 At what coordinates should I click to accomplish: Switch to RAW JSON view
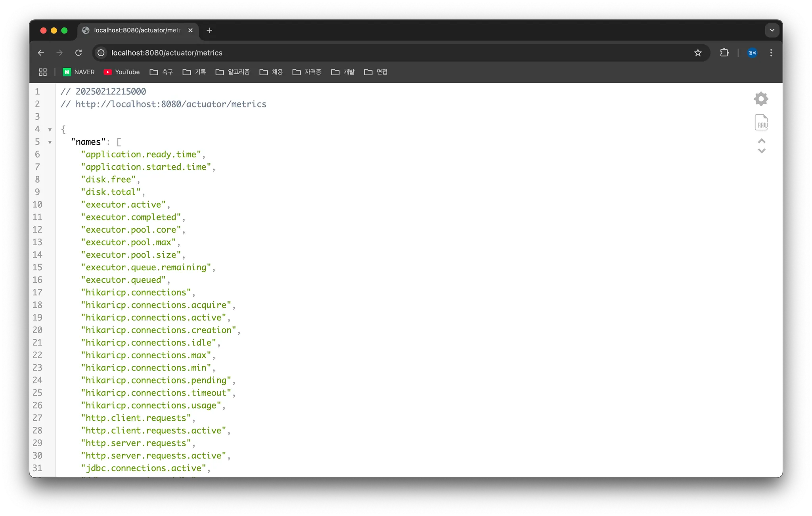point(761,122)
